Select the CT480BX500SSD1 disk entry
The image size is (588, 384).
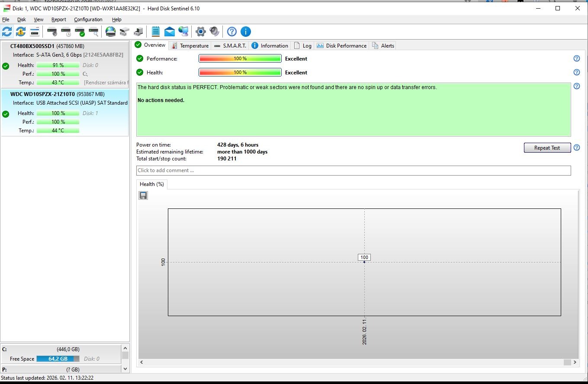(65, 64)
